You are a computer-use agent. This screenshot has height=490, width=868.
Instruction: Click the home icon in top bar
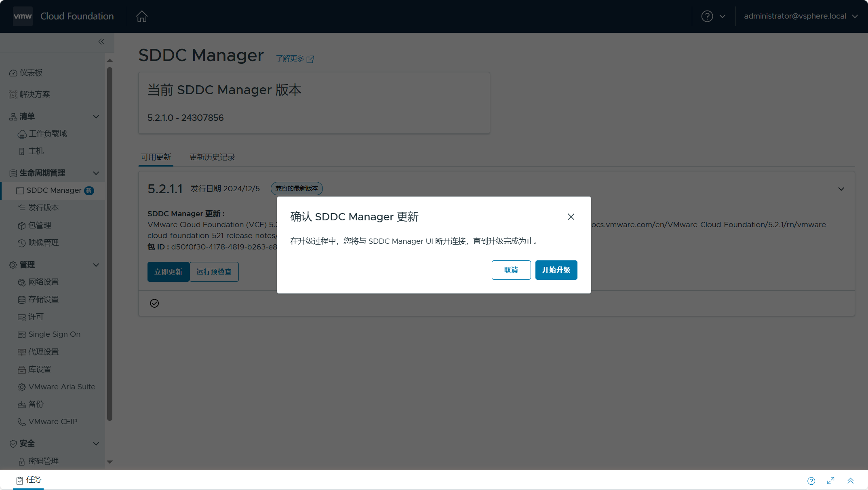pyautogui.click(x=142, y=16)
